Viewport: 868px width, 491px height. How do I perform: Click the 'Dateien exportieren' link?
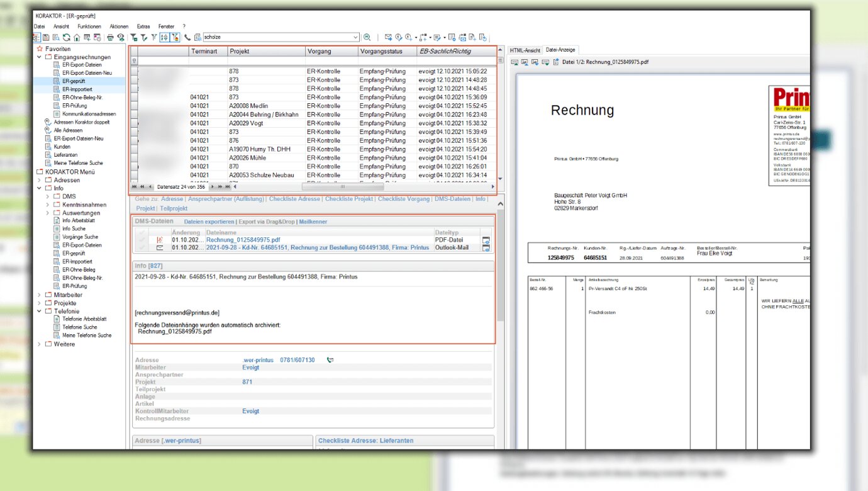tap(208, 222)
